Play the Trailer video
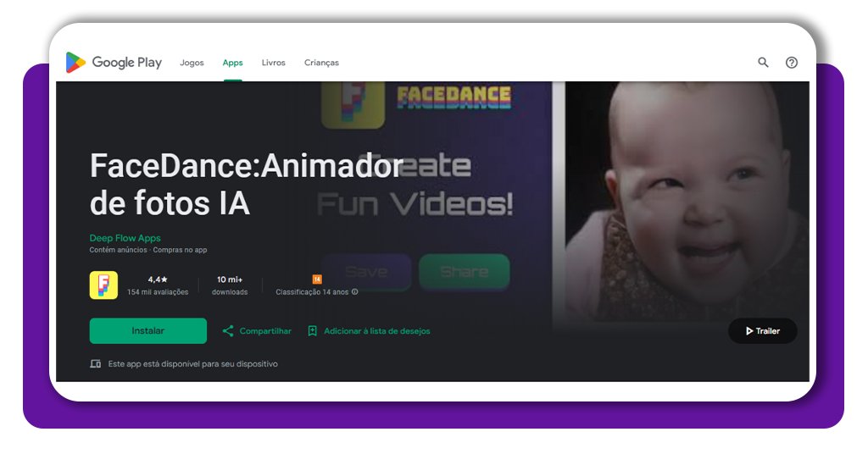 (762, 331)
